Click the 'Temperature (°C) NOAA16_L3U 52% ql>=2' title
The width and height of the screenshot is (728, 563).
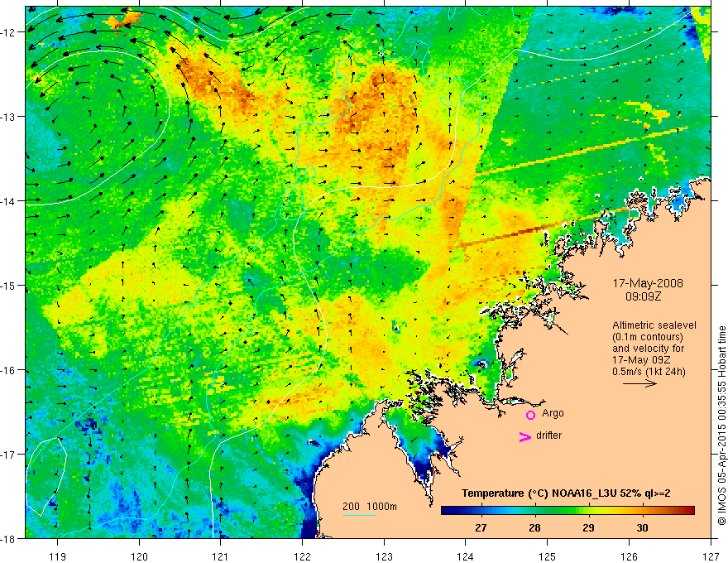(x=566, y=493)
